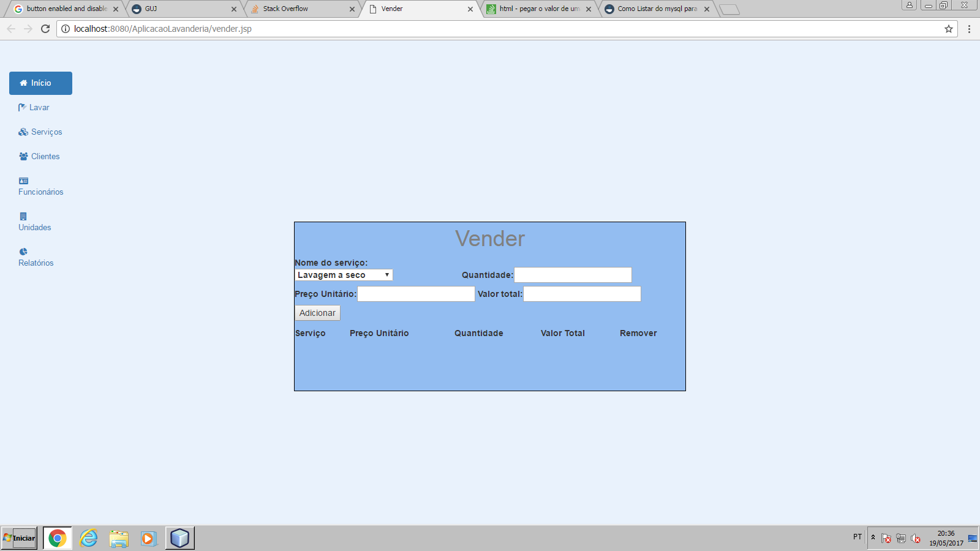Click the Preço Unitário column header
Image resolution: width=980 pixels, height=551 pixels.
[379, 334]
